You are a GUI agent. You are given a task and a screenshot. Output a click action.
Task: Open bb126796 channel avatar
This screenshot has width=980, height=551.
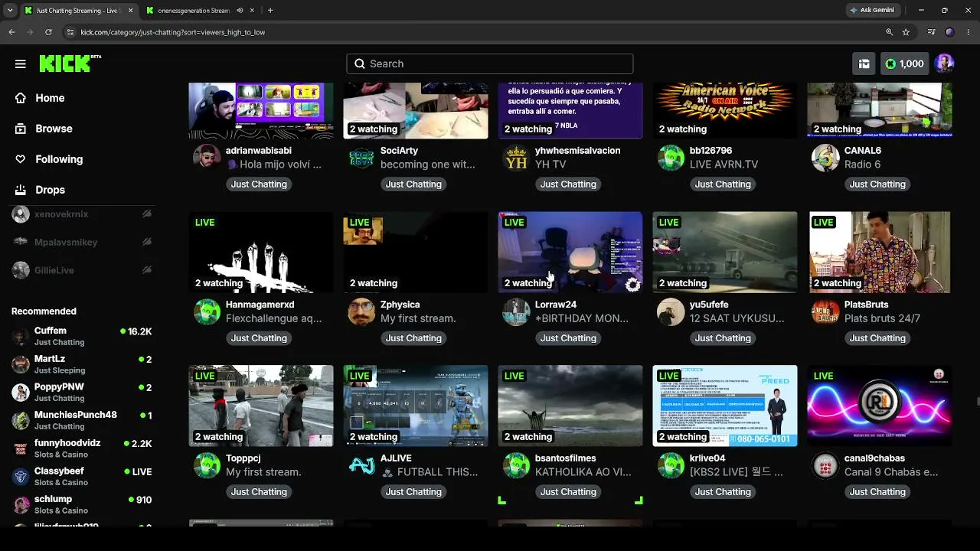[x=671, y=158]
